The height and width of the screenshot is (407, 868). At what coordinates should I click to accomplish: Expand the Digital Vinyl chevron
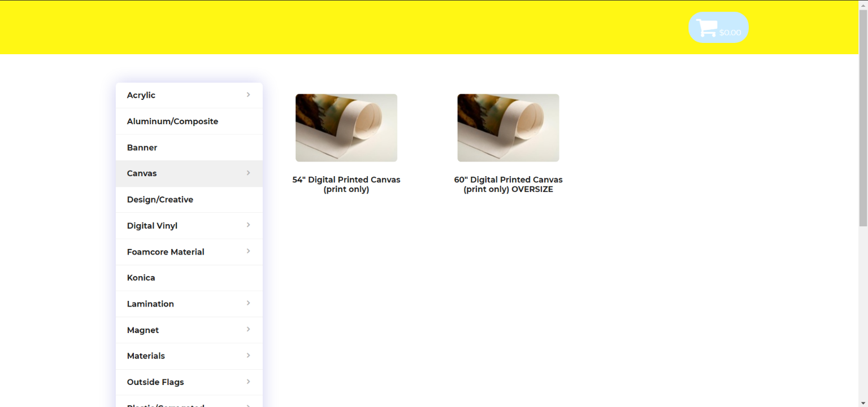pos(248,225)
